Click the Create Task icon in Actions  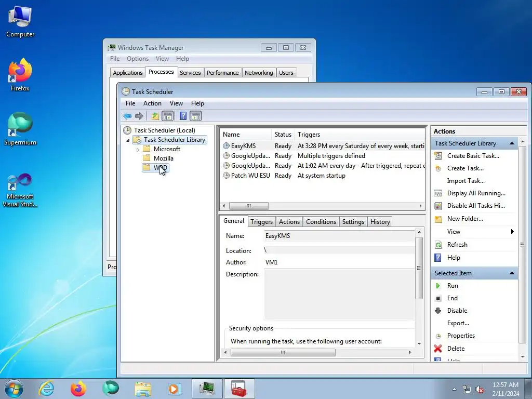[x=438, y=168]
